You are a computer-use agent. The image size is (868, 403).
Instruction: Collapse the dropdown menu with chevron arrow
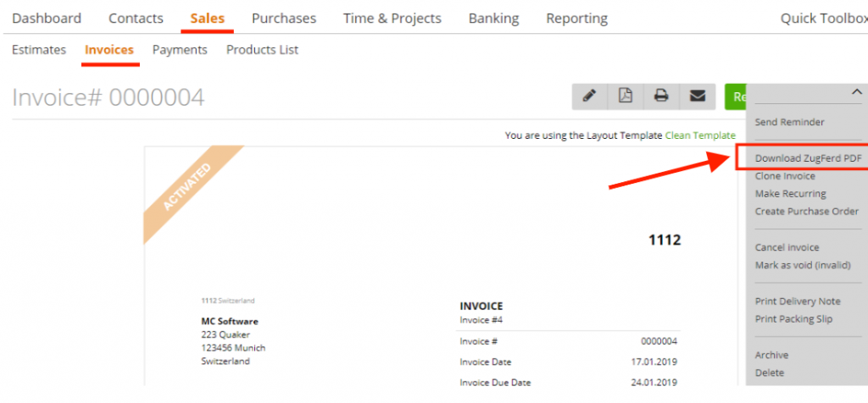click(x=856, y=91)
